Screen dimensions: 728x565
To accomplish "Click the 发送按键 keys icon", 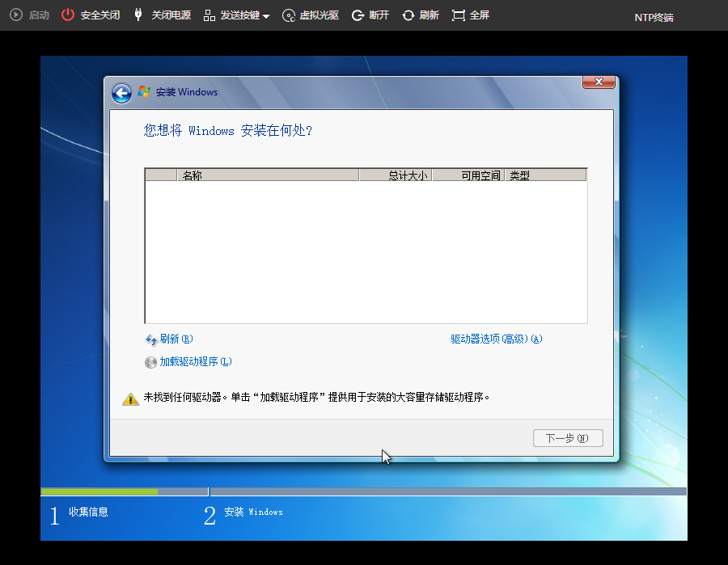I will (210, 15).
